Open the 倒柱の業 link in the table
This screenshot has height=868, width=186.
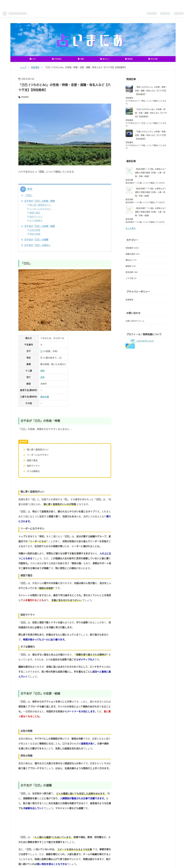click(x=45, y=397)
